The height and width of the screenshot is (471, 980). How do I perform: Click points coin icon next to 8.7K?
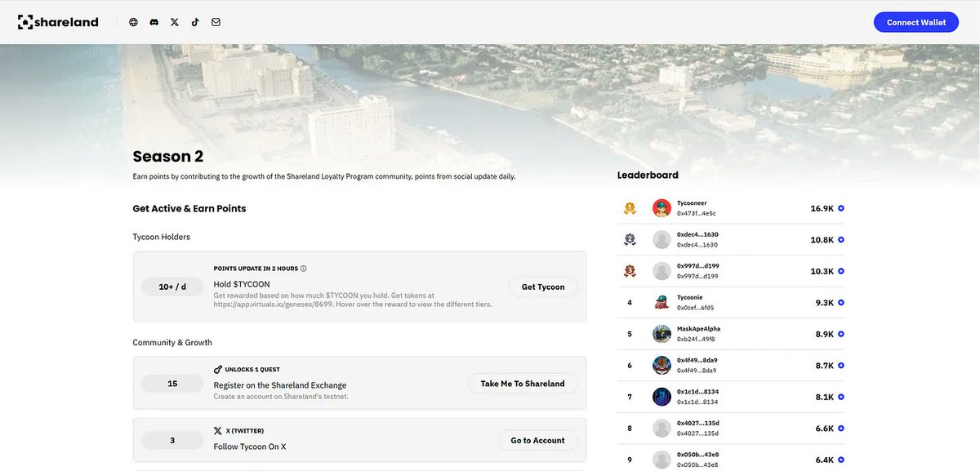tap(841, 366)
